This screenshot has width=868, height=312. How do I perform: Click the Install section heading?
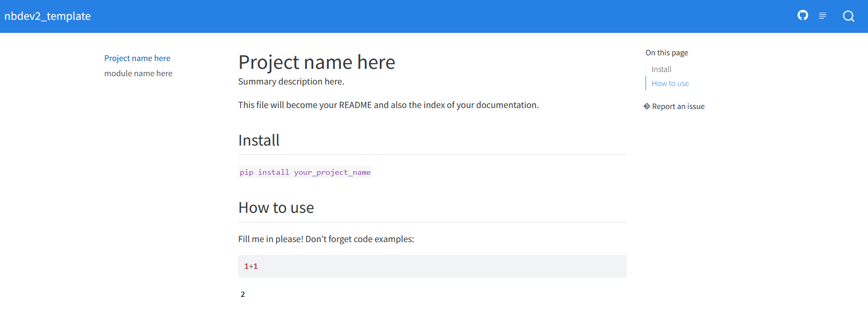[259, 140]
